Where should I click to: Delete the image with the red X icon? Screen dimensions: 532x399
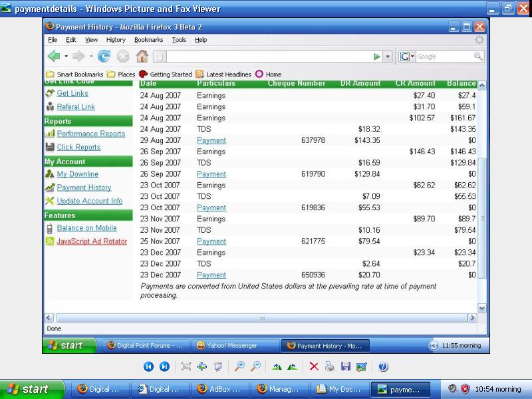click(x=314, y=366)
